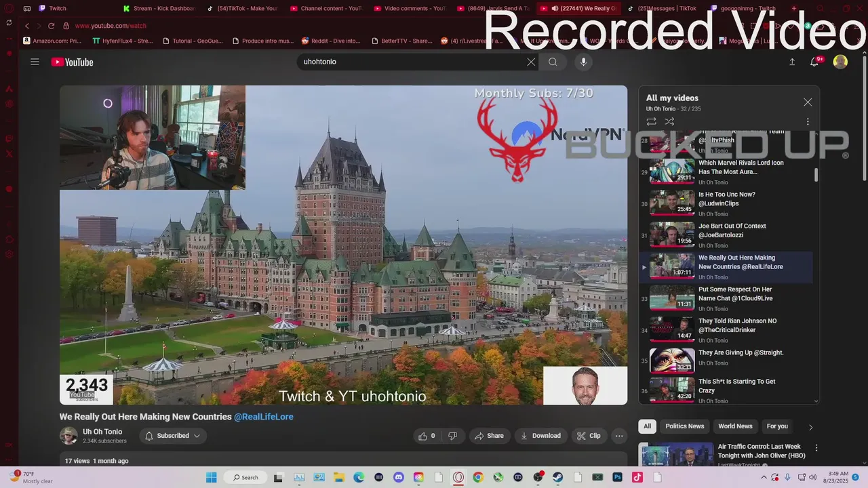
Task: Start voice search with microphone icon
Action: pos(583,62)
